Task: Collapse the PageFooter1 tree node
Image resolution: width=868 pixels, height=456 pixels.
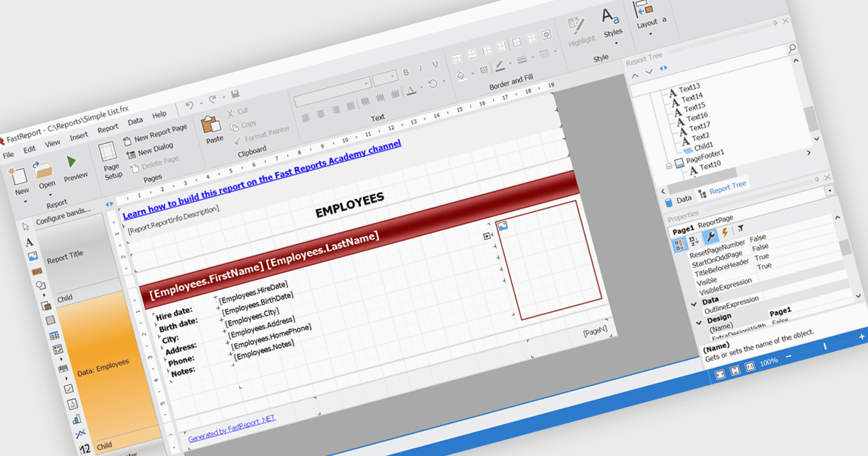Action: (668, 166)
